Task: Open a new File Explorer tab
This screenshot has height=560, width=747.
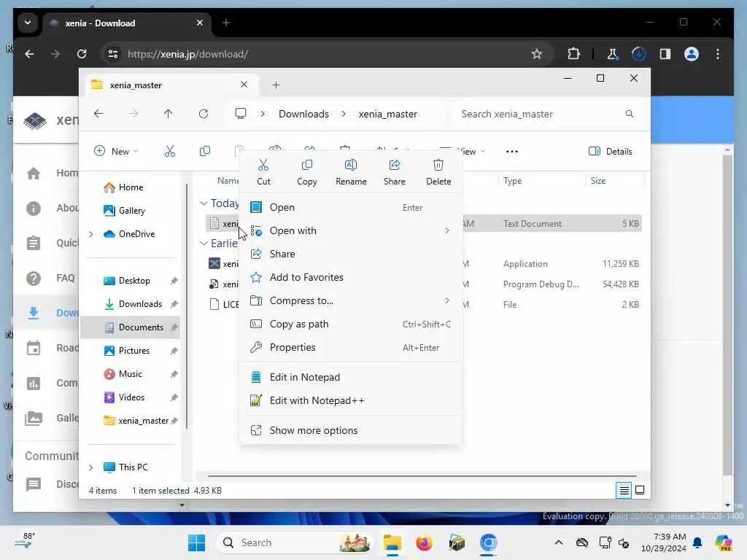Action: pos(276,85)
